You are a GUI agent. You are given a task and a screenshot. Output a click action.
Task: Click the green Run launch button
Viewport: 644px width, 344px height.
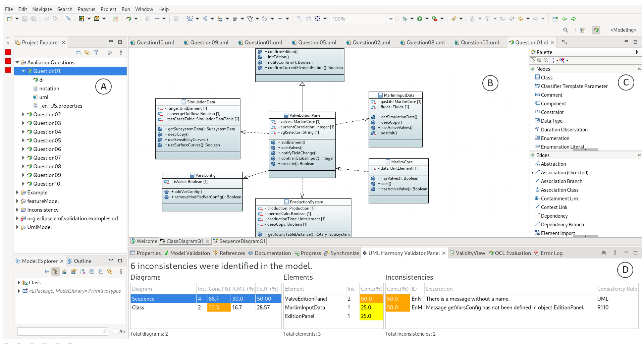coord(420,19)
